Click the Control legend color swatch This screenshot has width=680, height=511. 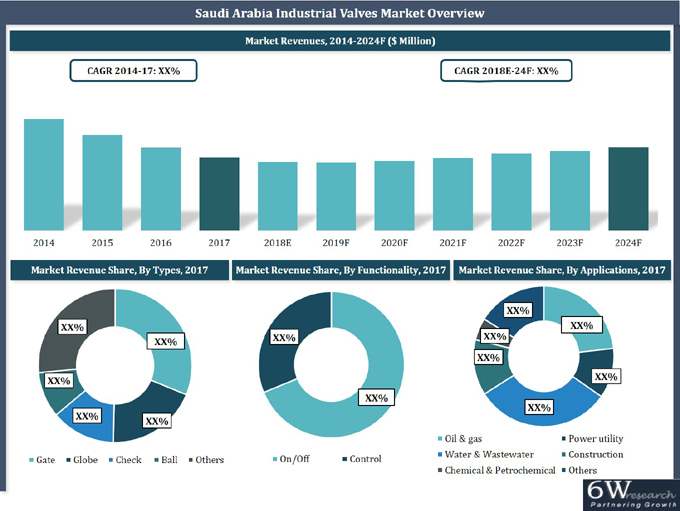(345, 459)
